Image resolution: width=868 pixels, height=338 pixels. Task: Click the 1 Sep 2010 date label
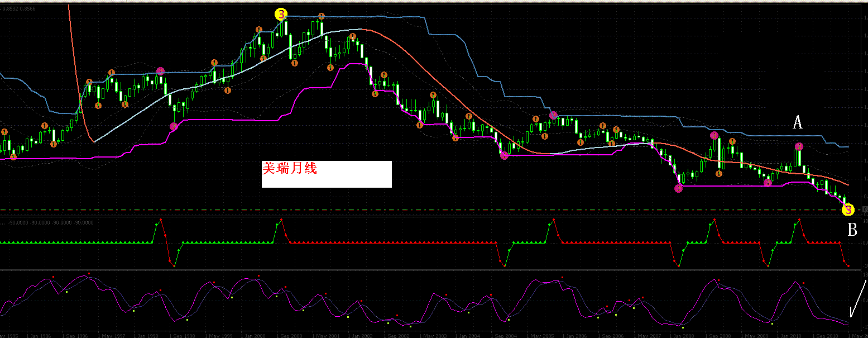pyautogui.click(x=824, y=336)
